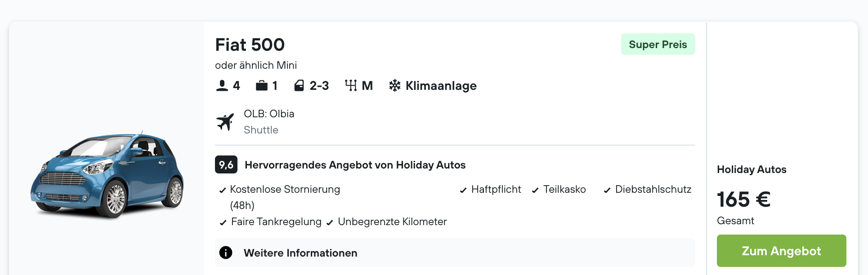Click the manual transmission gearshift icon
868x275 pixels.
351,85
